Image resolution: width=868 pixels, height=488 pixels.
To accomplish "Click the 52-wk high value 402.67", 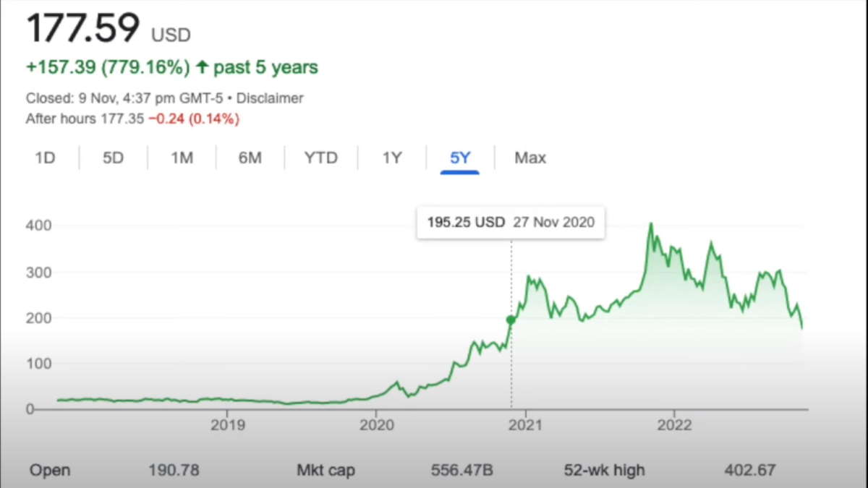I will (x=749, y=471).
